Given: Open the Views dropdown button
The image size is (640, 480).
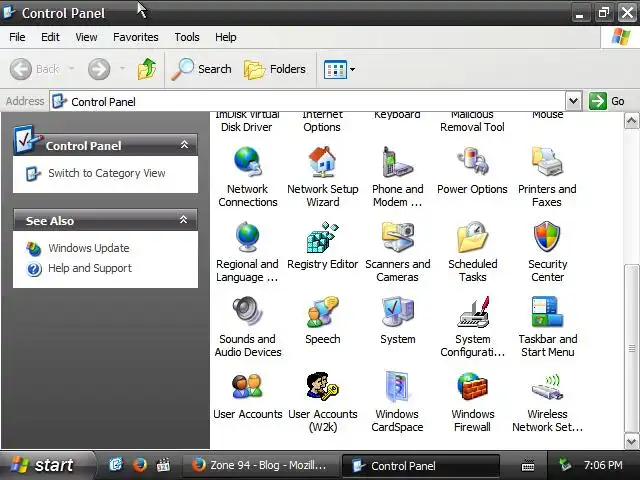Looking at the screenshot, I should (339, 69).
